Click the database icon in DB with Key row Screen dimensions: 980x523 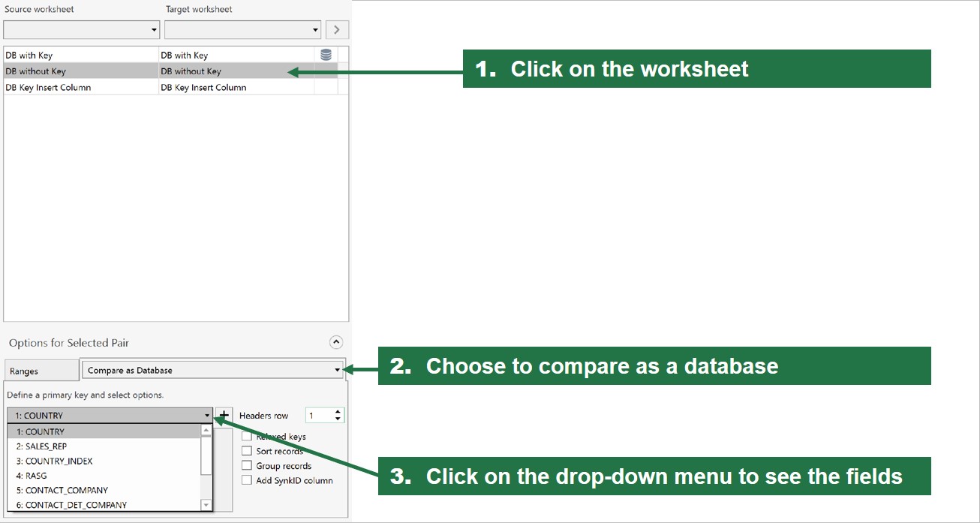coord(326,55)
